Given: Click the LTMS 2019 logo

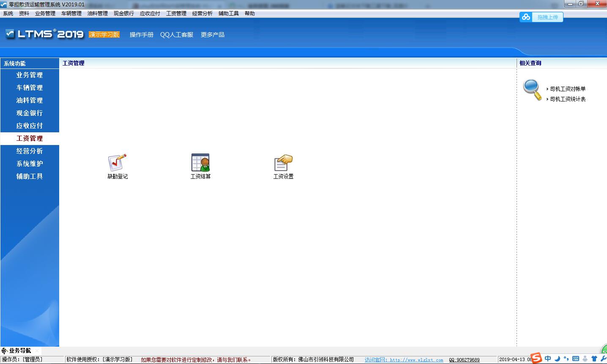Looking at the screenshot, I should pyautogui.click(x=44, y=34).
